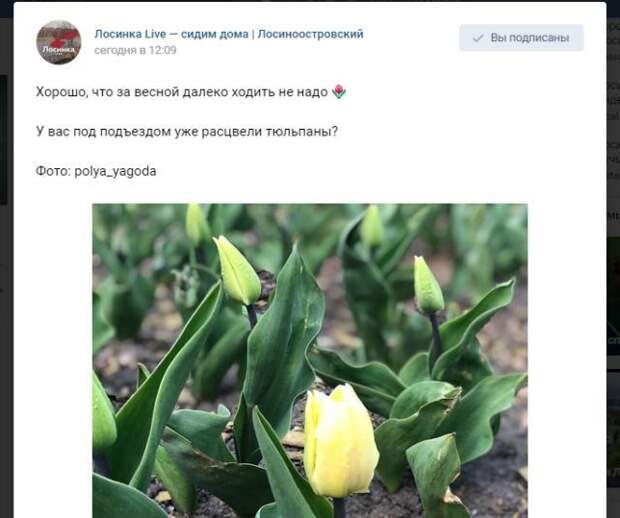Viewport: 620px width, 518px height.
Task: Open the post timestamp сегодня в 12:09
Action: tap(135, 50)
